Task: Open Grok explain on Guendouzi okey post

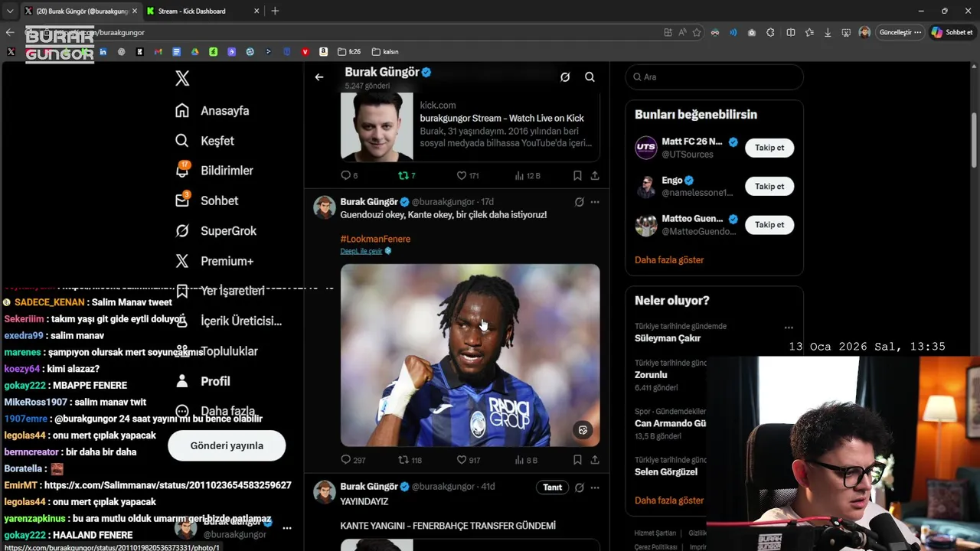Action: pos(580,202)
